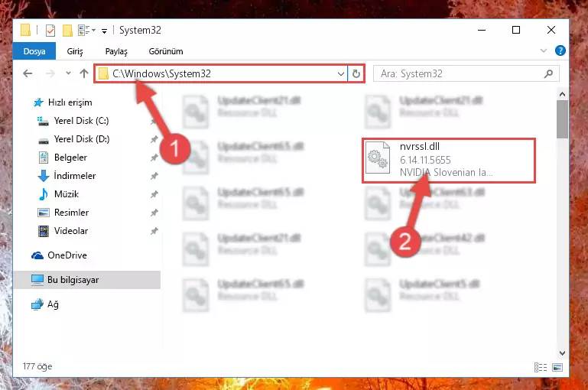Switch to details view in status bar
Image resolution: width=588 pixels, height=390 pixels.
541,367
